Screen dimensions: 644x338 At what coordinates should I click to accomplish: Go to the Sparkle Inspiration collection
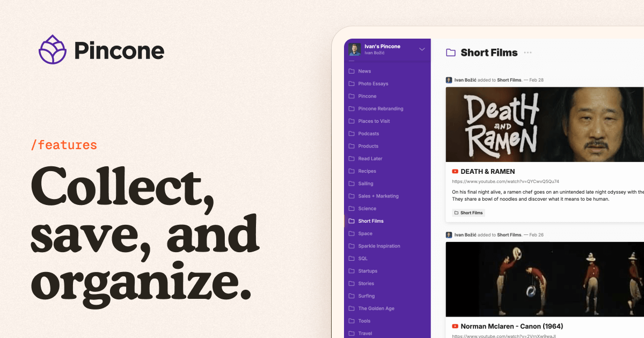click(379, 246)
